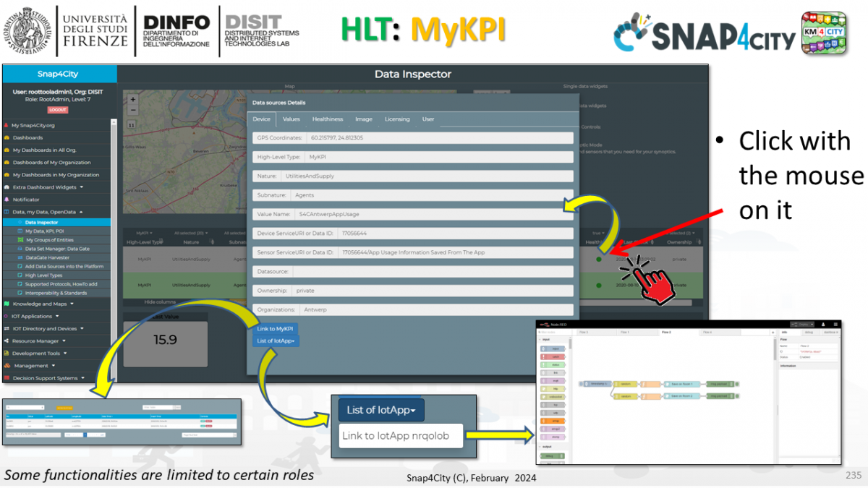868x488 pixels.
Task: Click the green healthiness dot in first row
Action: tap(598, 259)
